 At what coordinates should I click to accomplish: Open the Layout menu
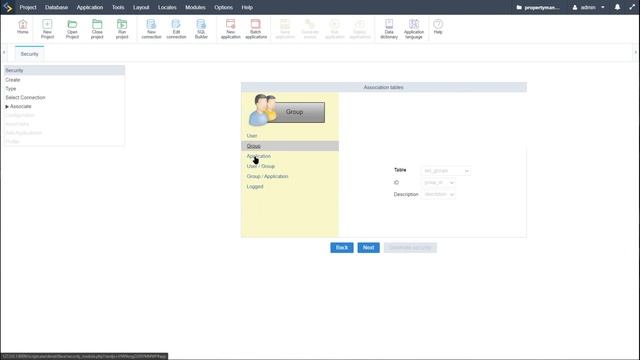(141, 7)
